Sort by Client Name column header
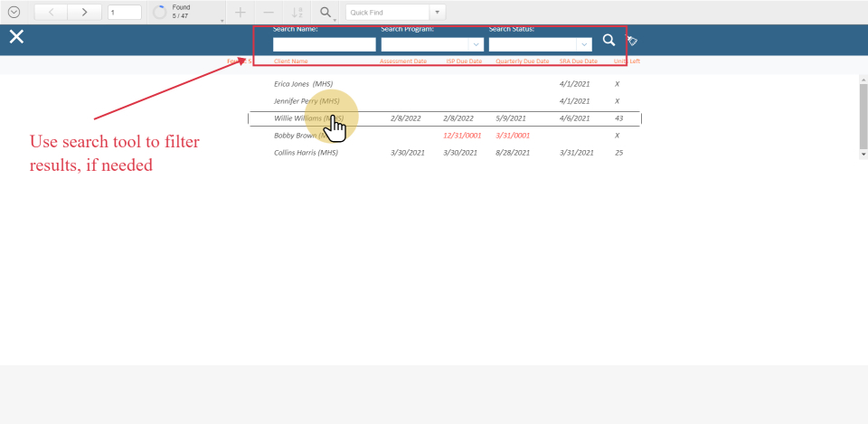The width and height of the screenshot is (868, 424). 290,61
